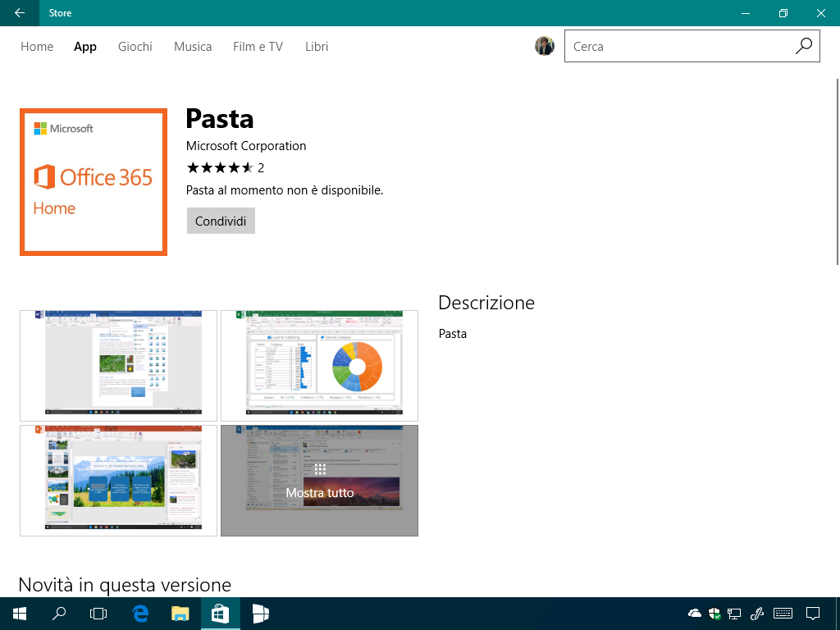Open the Home tab in Store
The image size is (840, 630).
coord(37,47)
